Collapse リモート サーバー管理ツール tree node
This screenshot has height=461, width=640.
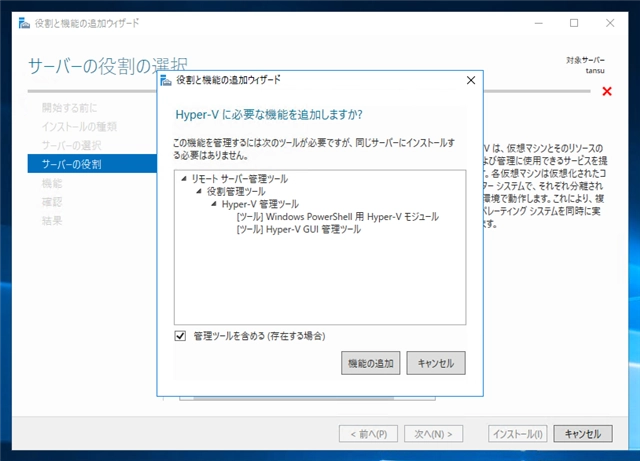pyautogui.click(x=184, y=178)
